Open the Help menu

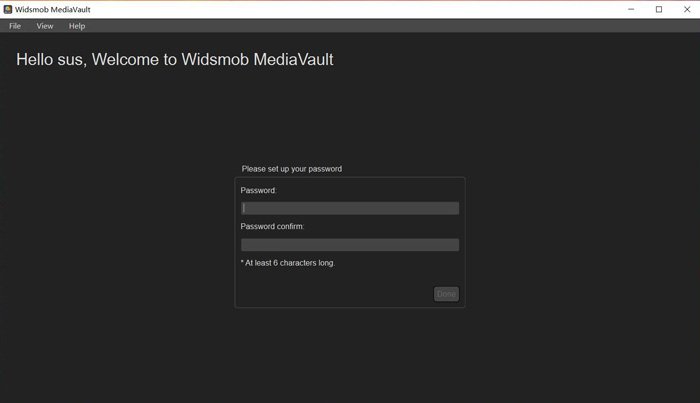pyautogui.click(x=77, y=26)
